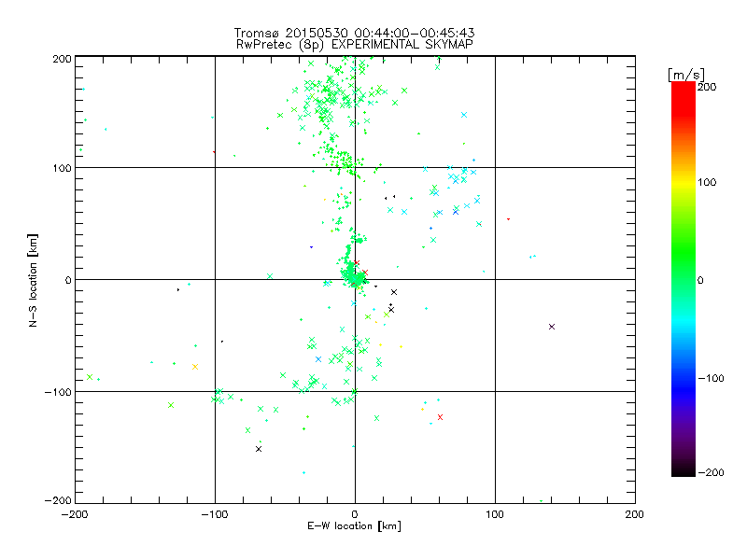Click the x-axis tick label -100

click(216, 514)
